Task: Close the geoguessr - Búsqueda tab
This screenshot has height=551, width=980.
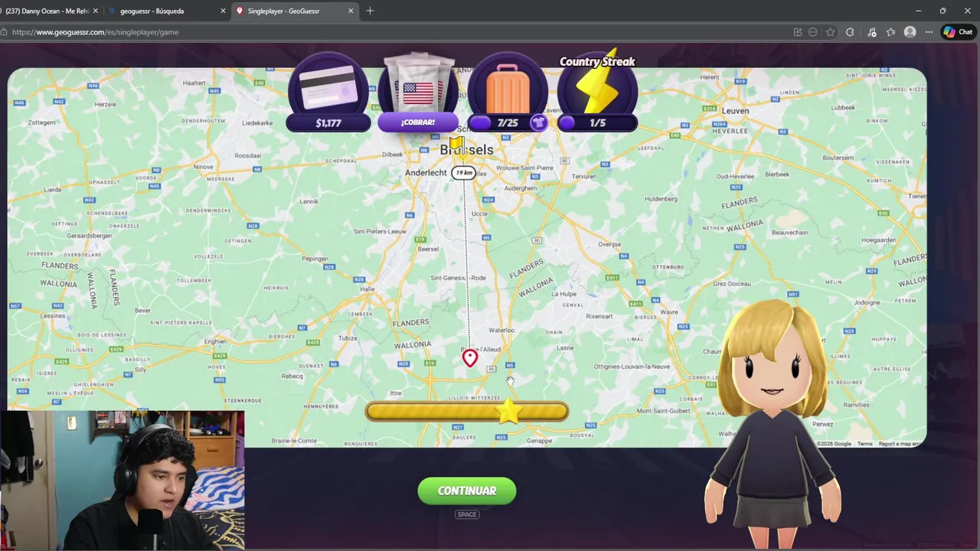Action: (x=223, y=11)
